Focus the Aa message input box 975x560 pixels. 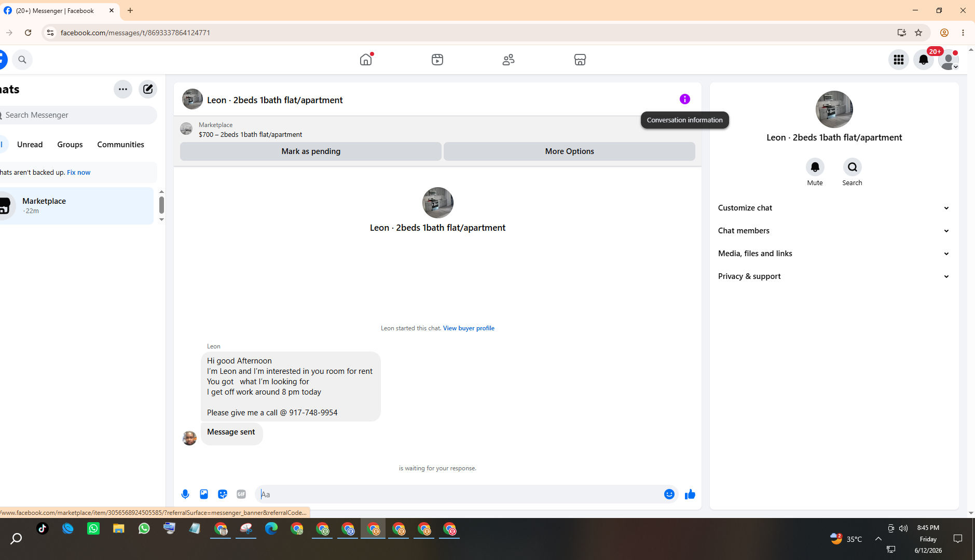coord(460,494)
